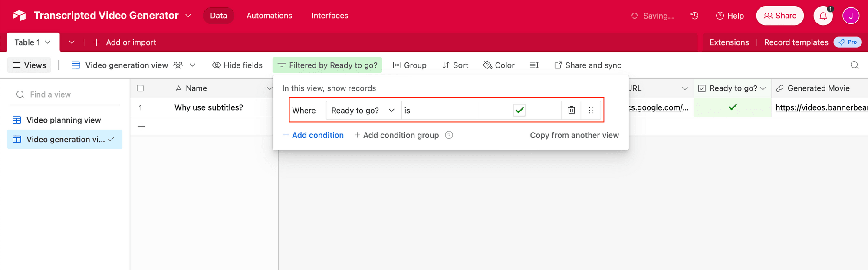Open the URL column header dropdown

pyautogui.click(x=685, y=88)
